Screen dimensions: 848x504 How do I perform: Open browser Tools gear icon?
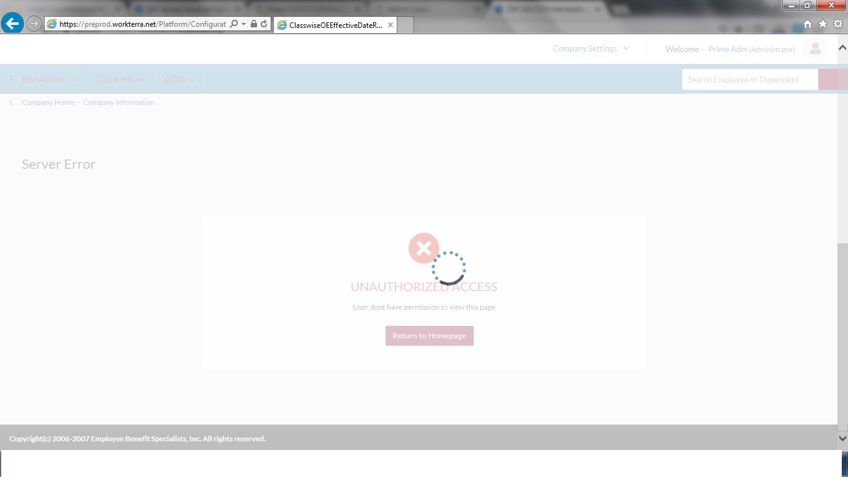[x=837, y=24]
